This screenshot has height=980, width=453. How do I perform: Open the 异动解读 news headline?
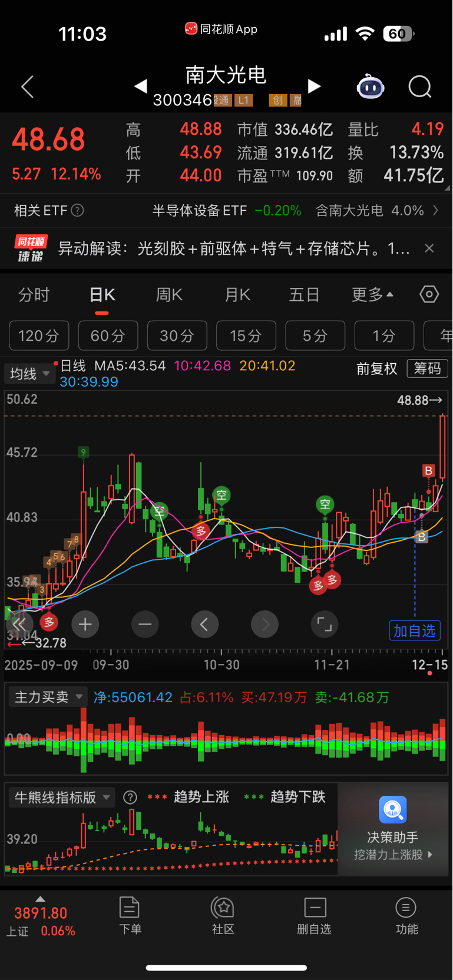pos(233,248)
